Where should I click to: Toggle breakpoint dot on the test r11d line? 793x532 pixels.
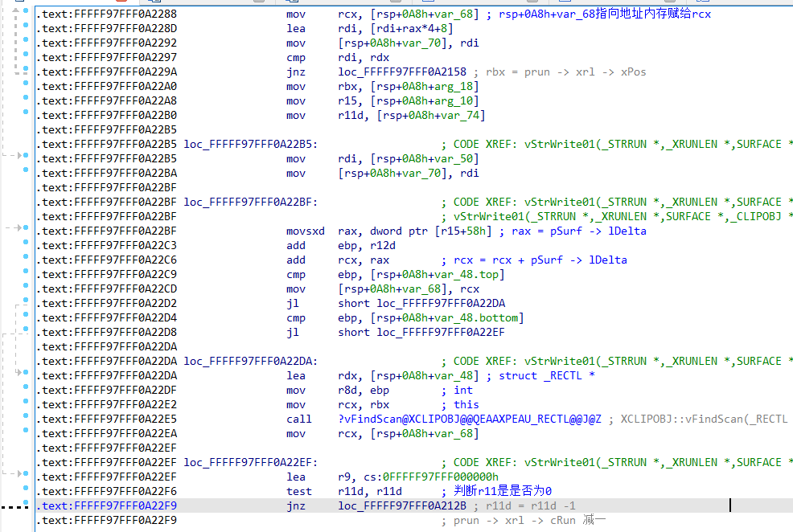pyautogui.click(x=27, y=491)
